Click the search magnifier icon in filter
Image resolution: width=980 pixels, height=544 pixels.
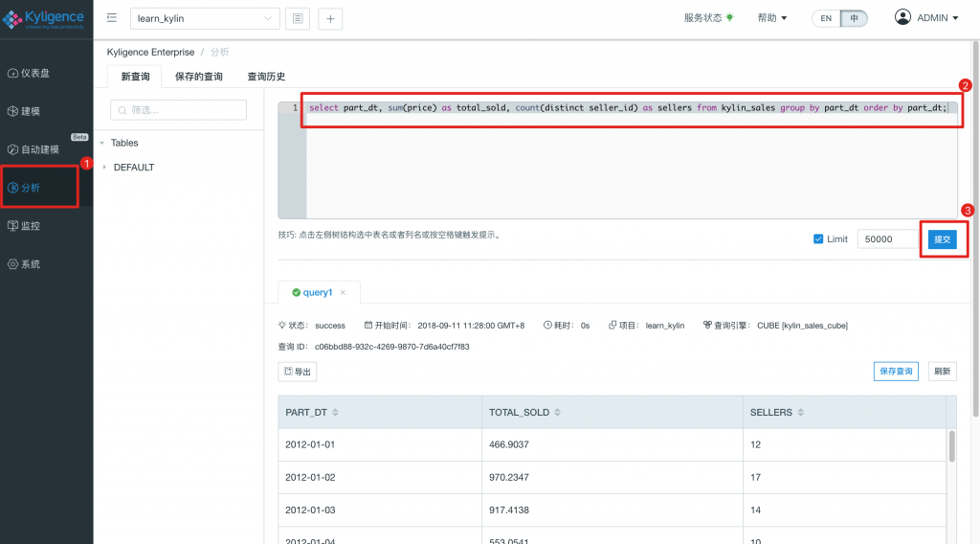click(122, 110)
